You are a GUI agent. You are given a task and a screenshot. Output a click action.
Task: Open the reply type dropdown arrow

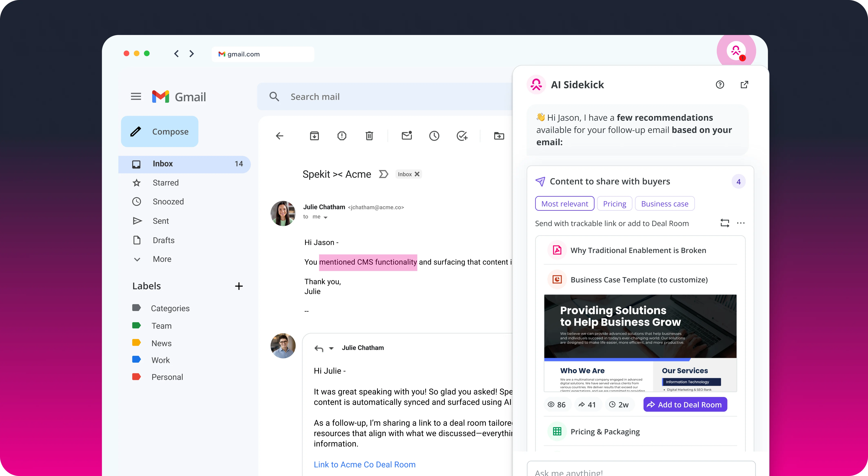[332, 349]
